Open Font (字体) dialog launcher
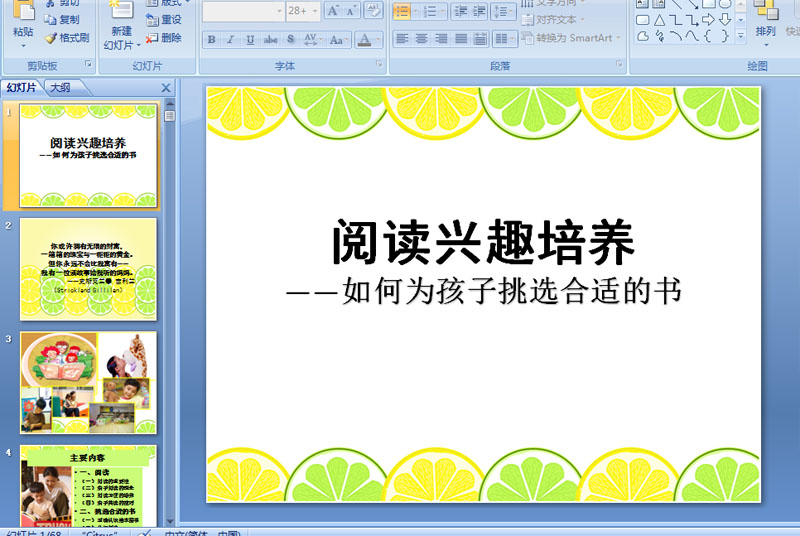Screen dimensions: 800x536 379,64
